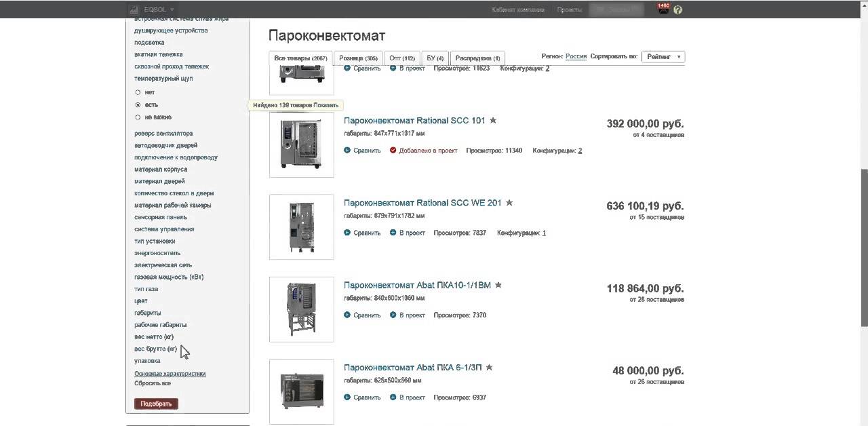Click the red 'Подобрать' button
868x426 pixels.
point(157,404)
